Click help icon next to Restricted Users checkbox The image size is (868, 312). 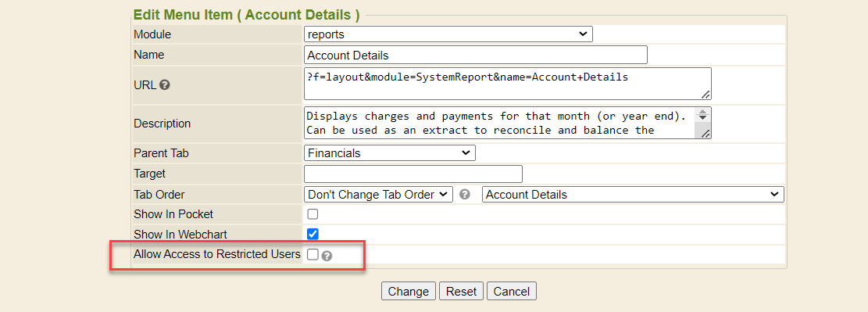(x=327, y=256)
